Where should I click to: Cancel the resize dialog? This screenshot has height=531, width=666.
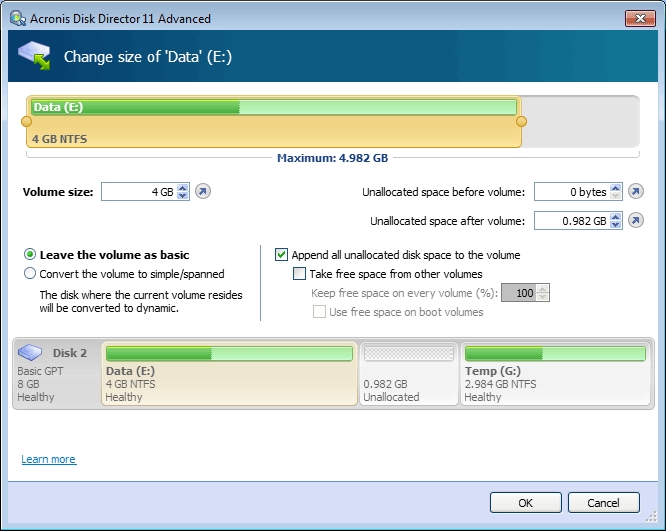604,503
